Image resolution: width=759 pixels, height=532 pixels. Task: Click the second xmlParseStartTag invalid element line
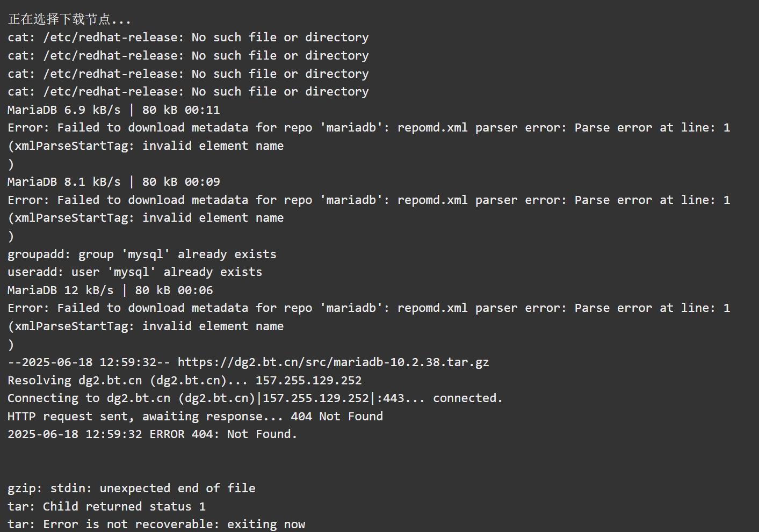(146, 218)
